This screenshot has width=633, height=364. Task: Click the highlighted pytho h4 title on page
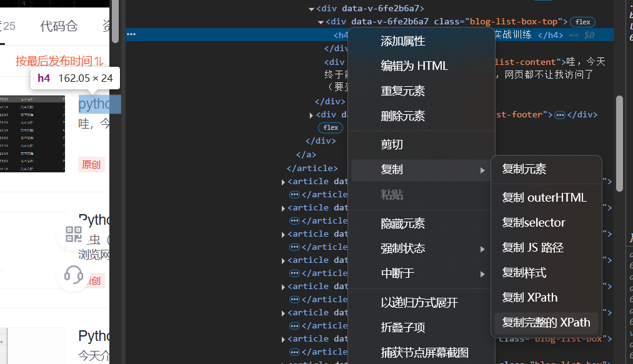(x=94, y=104)
